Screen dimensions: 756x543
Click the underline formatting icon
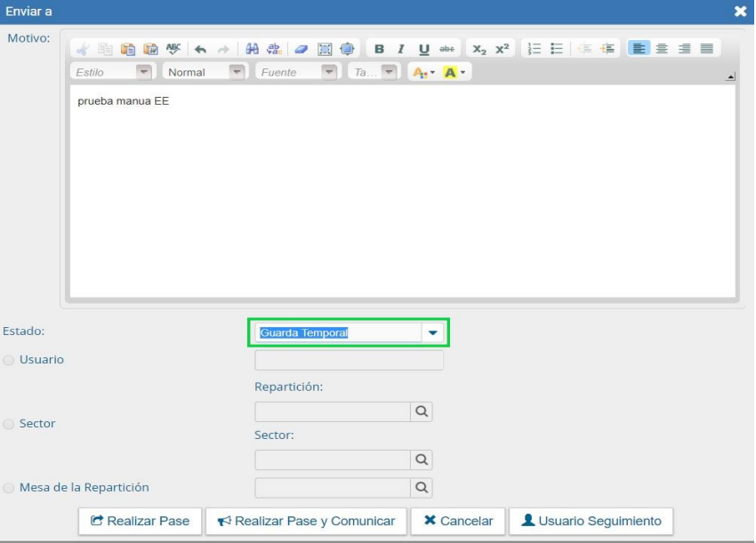pyautogui.click(x=424, y=49)
